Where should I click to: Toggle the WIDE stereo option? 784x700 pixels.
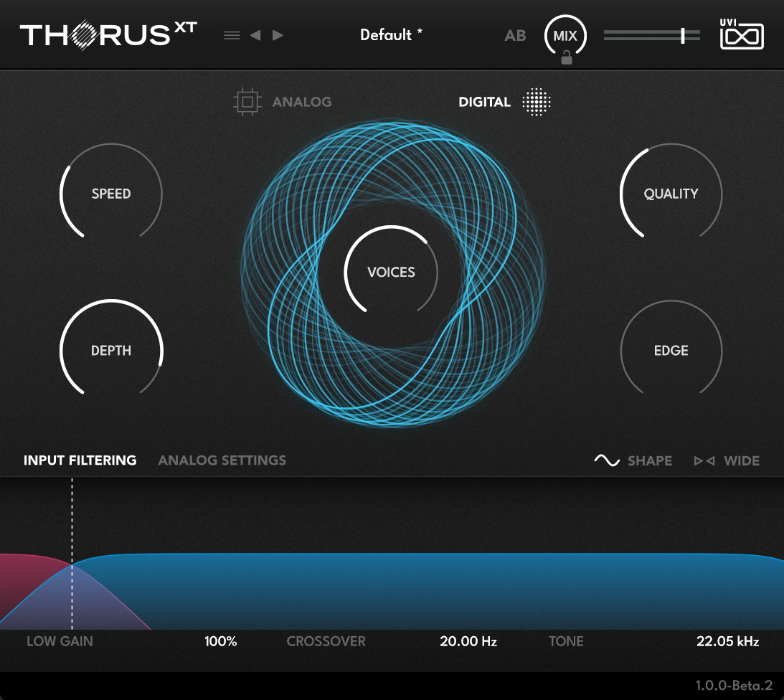742,460
